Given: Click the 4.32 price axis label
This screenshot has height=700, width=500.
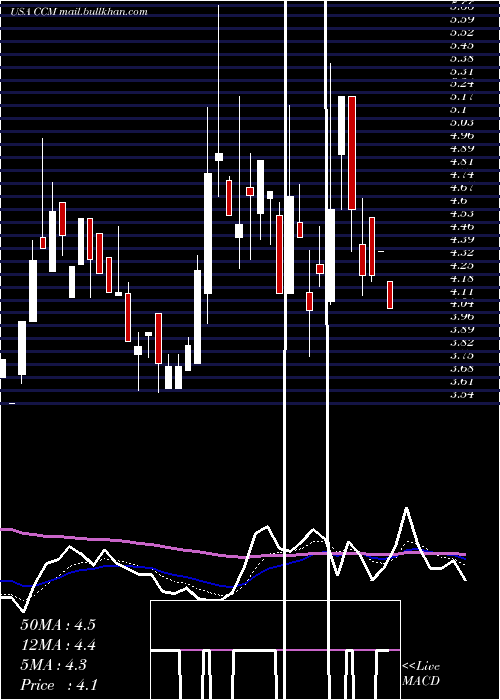Looking at the screenshot, I should [x=462, y=252].
